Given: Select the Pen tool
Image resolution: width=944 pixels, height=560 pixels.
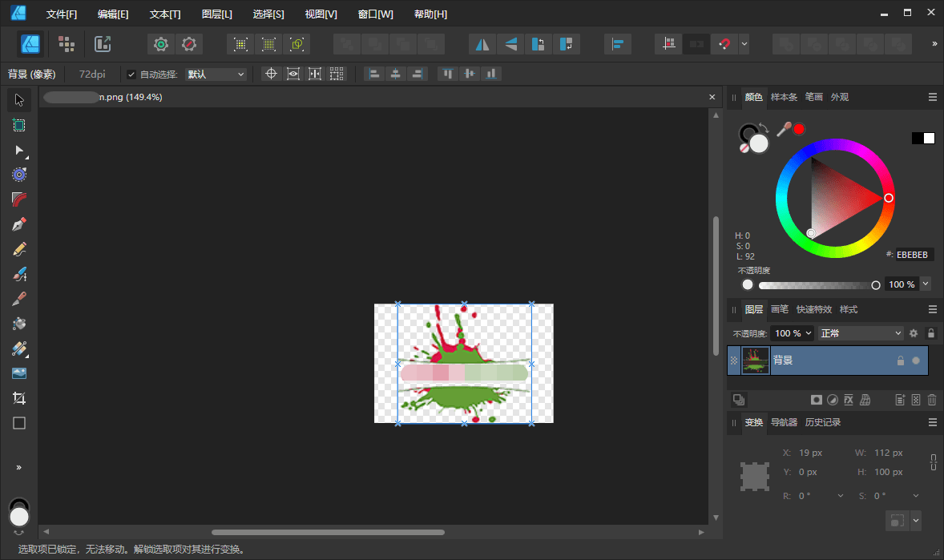Looking at the screenshot, I should click(19, 224).
